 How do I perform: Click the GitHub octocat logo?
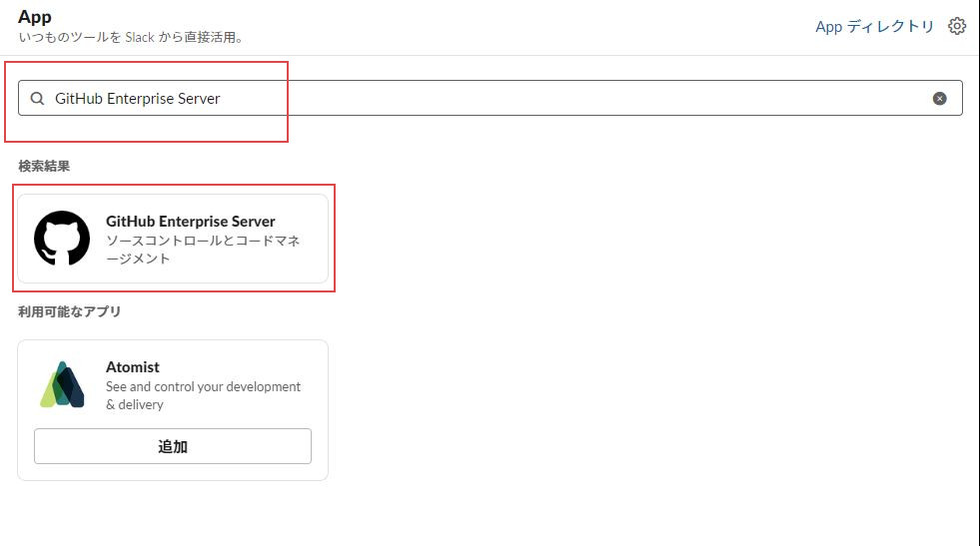point(62,238)
